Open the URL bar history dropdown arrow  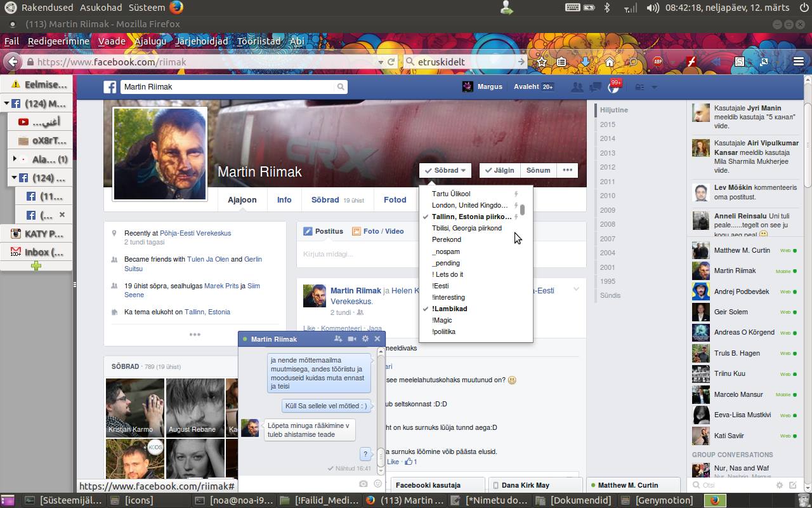click(x=381, y=62)
